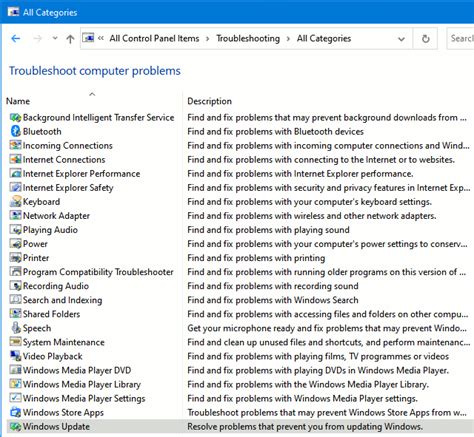Open the Bluetooth troubleshooter

pyautogui.click(x=42, y=131)
